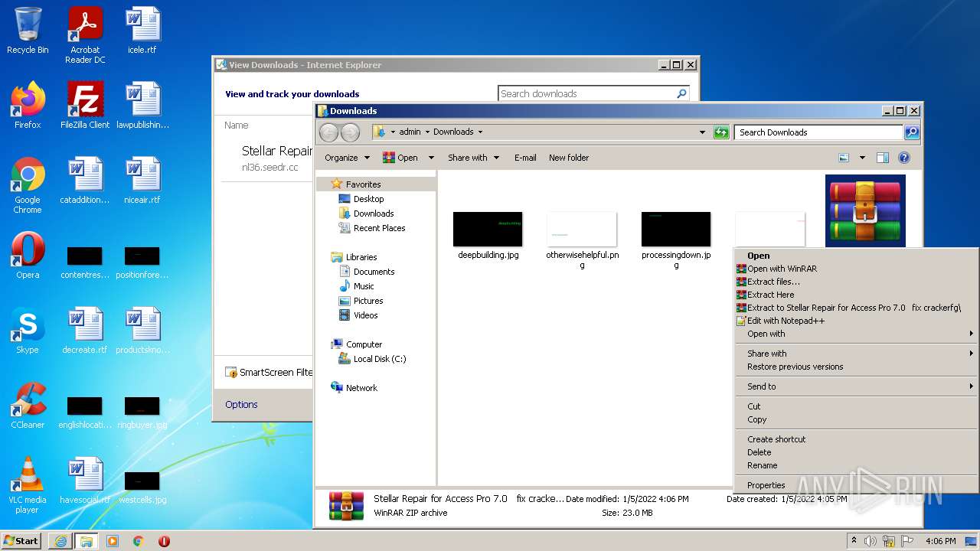Click the clock showing 4:06 PM
Image resolution: width=980 pixels, height=551 pixels.
940,541
